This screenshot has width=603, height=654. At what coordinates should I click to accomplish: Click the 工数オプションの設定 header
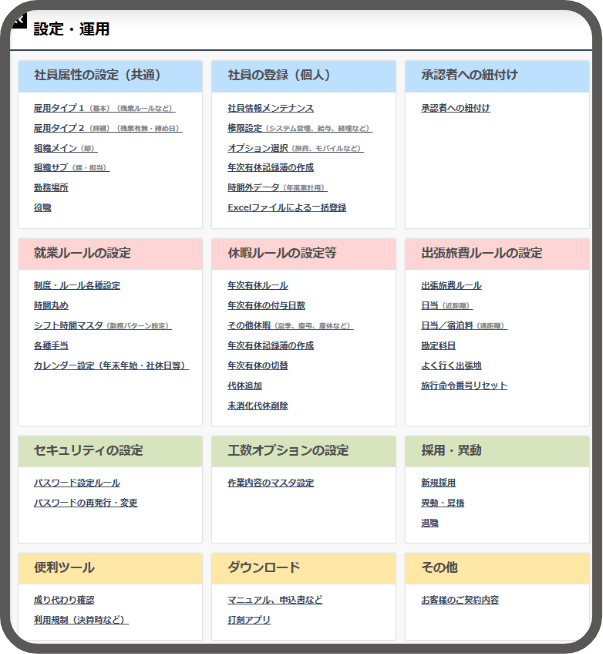tap(304, 451)
